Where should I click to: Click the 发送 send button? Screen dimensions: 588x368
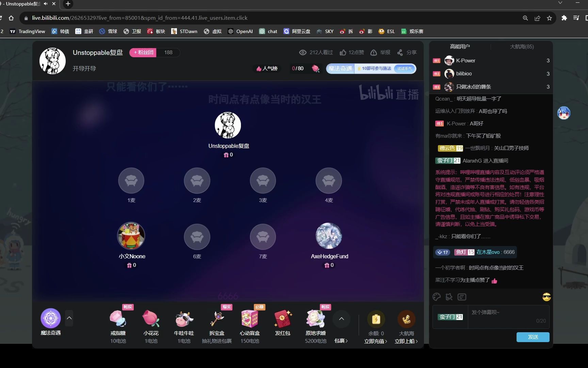pyautogui.click(x=533, y=337)
